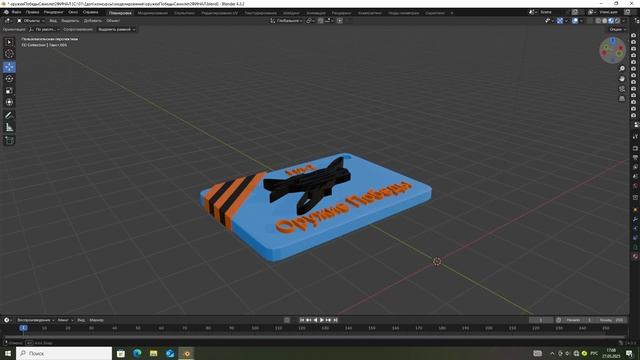Viewport: 640px width, 360px height.
Task: Click the current frame number field
Action: pos(541,320)
